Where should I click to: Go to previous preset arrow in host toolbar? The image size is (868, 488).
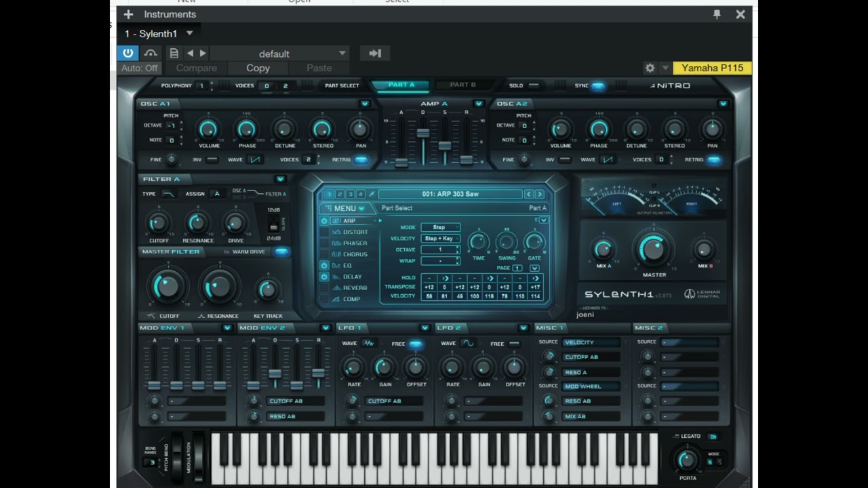(190, 53)
